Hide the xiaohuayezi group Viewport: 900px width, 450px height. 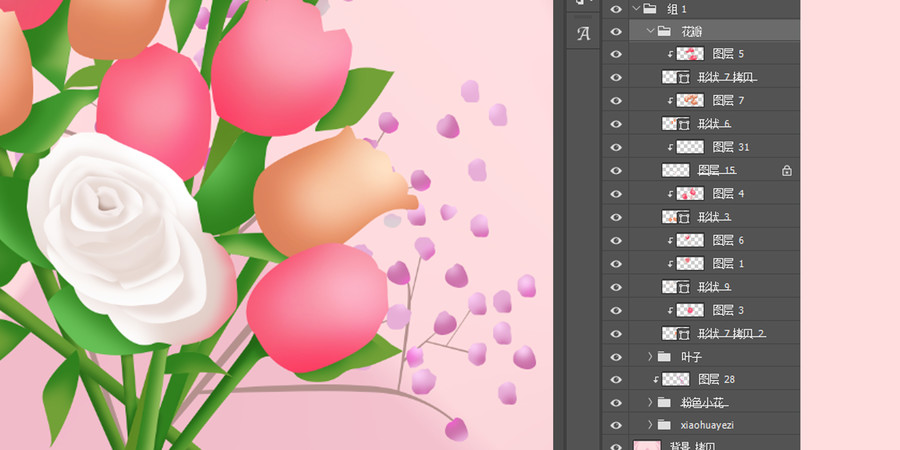[x=616, y=425]
